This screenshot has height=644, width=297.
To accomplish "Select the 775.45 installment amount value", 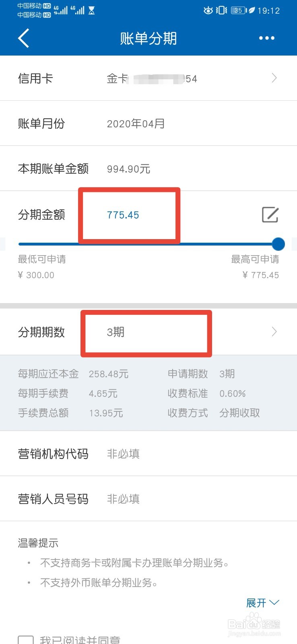I will (123, 215).
